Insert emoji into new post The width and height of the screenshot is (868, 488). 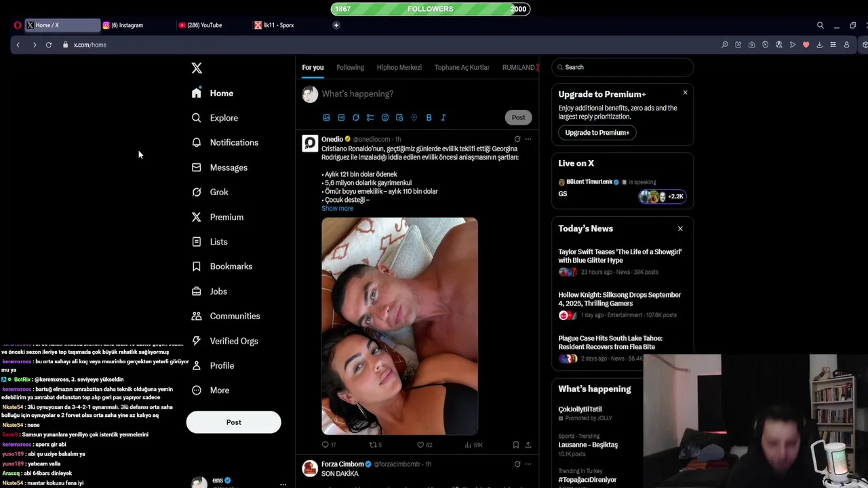(x=385, y=117)
